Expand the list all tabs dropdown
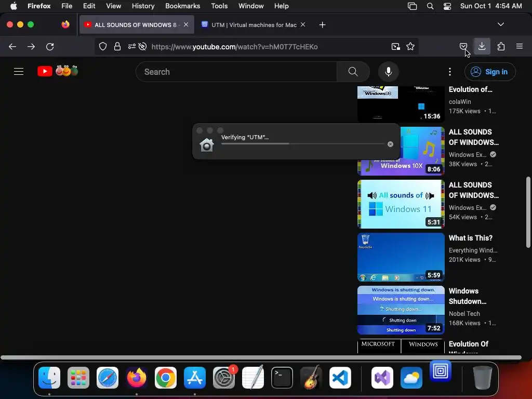The height and width of the screenshot is (399, 532). coord(500,24)
